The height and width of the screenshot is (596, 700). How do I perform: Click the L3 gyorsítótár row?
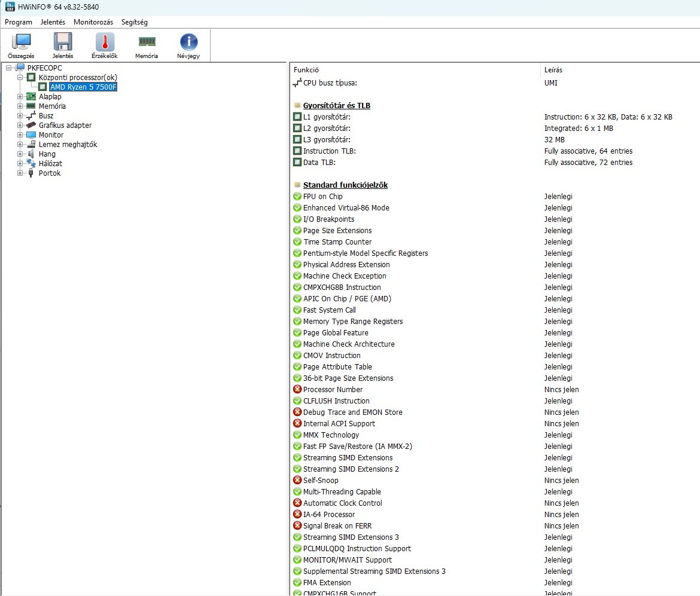tap(495, 140)
